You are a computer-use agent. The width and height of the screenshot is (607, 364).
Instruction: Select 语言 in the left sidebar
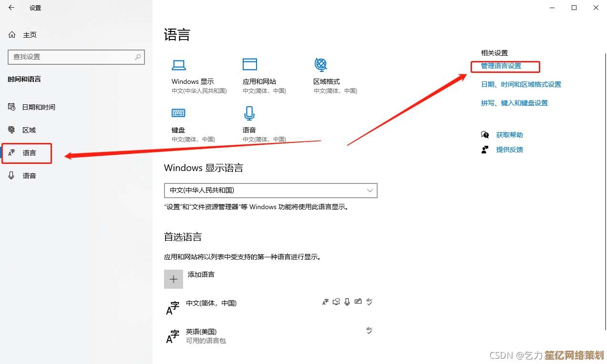pyautogui.click(x=29, y=153)
